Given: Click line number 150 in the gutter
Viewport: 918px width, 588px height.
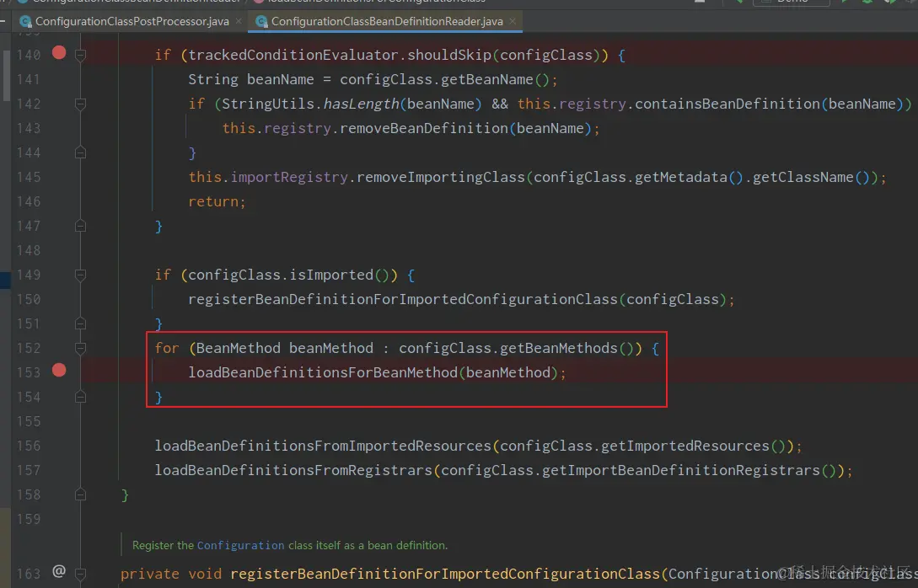Looking at the screenshot, I should (x=28, y=300).
